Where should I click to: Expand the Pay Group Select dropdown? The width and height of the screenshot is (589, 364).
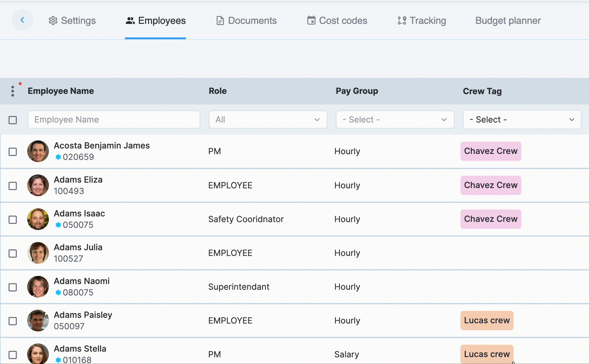coord(395,120)
